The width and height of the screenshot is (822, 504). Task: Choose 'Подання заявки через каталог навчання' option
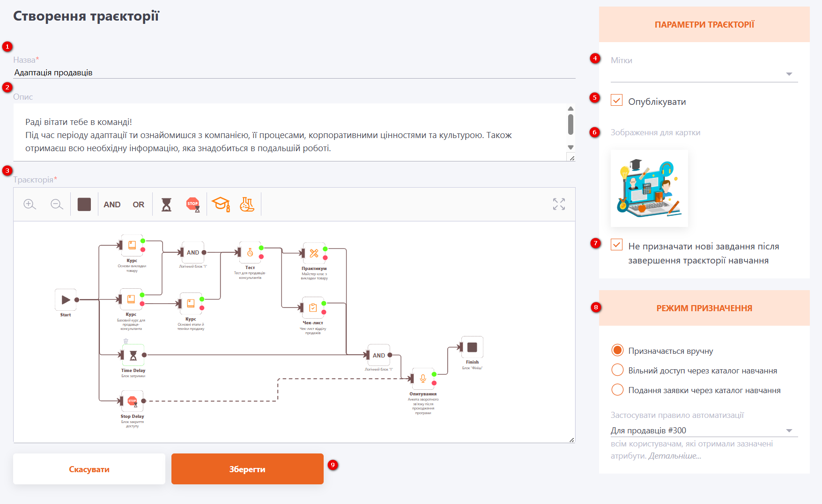coord(617,390)
